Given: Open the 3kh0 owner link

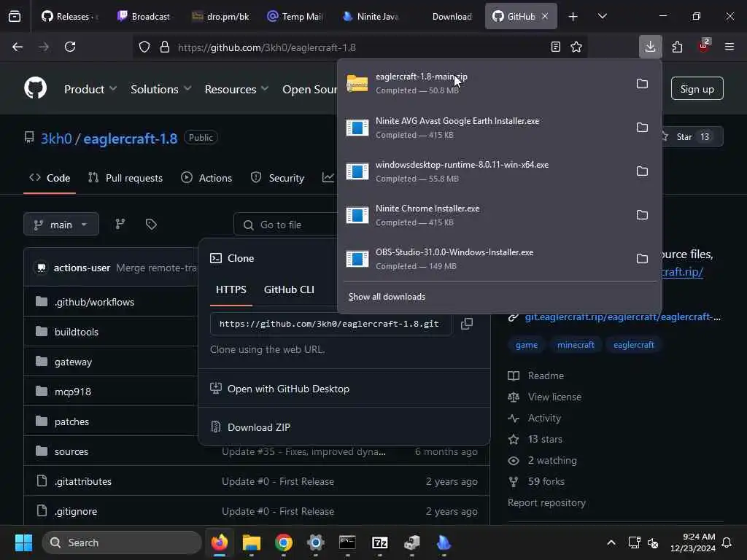Looking at the screenshot, I should [56, 139].
